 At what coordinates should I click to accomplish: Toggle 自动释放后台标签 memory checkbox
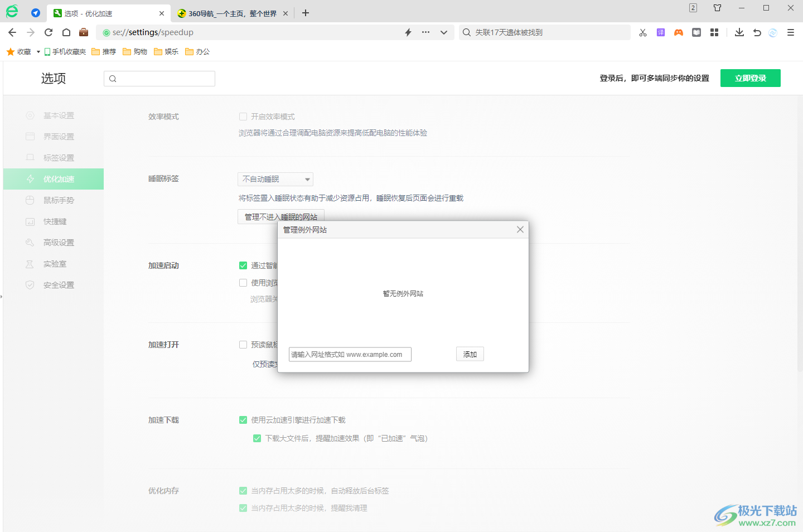(243, 491)
